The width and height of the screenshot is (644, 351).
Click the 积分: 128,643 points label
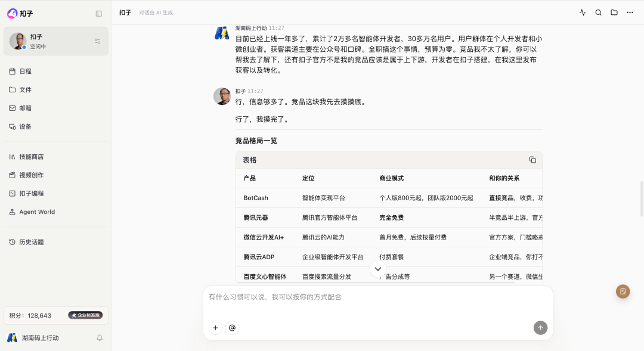[x=30, y=316]
